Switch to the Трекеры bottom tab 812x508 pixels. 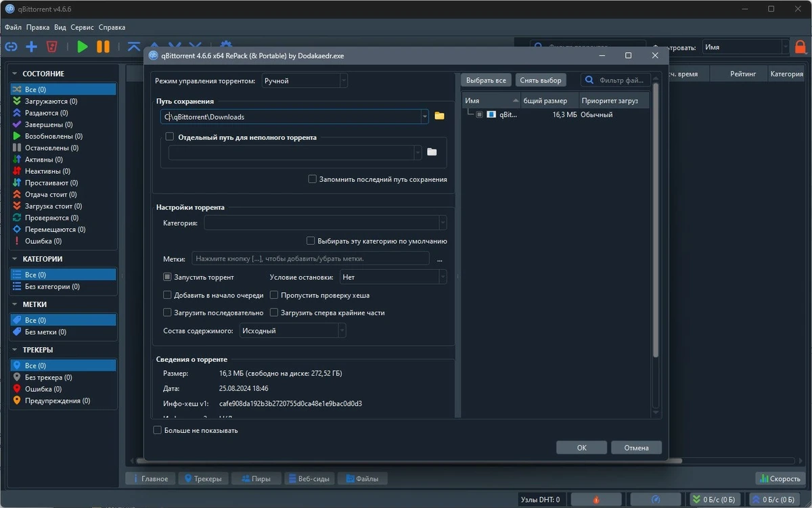click(x=203, y=478)
